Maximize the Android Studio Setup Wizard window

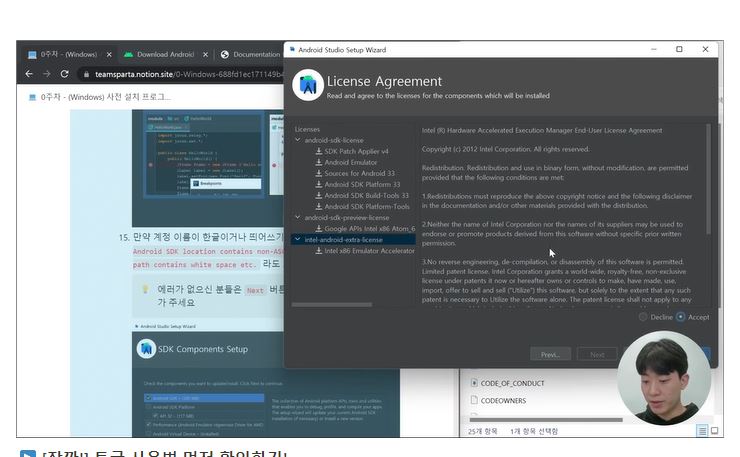(x=679, y=49)
